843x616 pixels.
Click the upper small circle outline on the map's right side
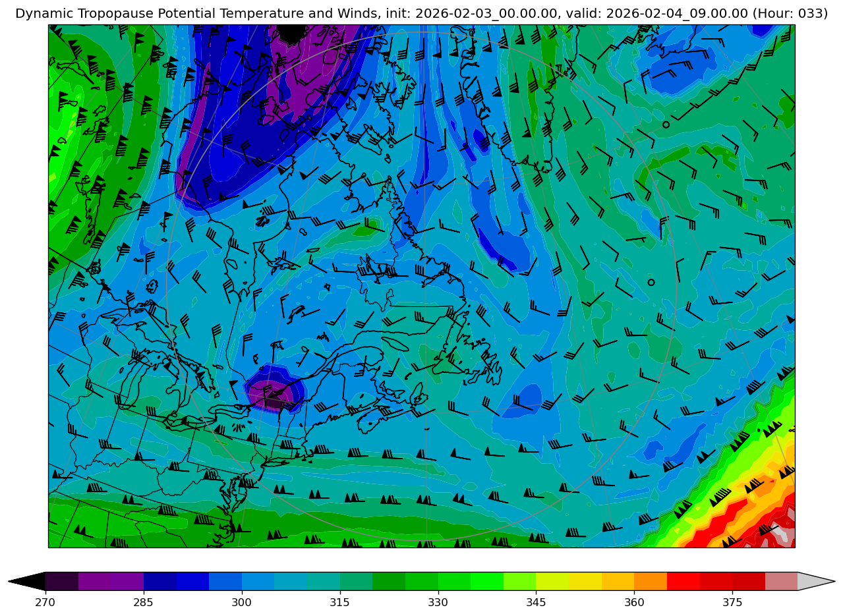[x=666, y=125]
